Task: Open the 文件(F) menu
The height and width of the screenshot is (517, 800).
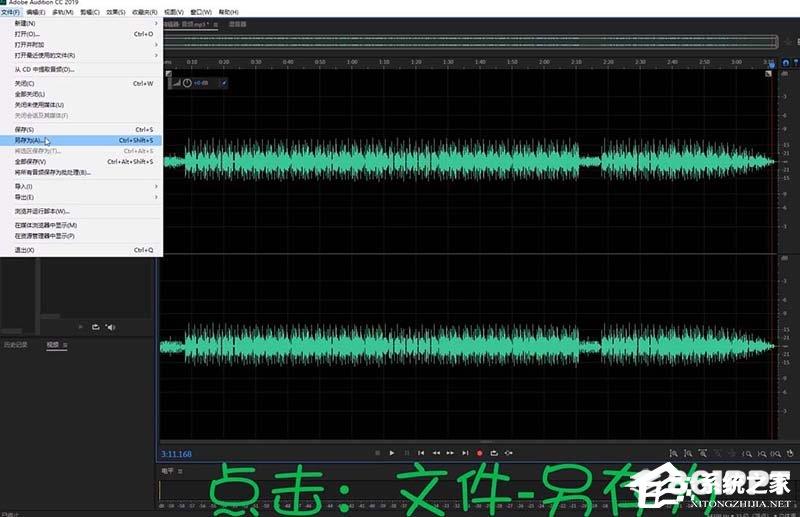Action: (10, 12)
